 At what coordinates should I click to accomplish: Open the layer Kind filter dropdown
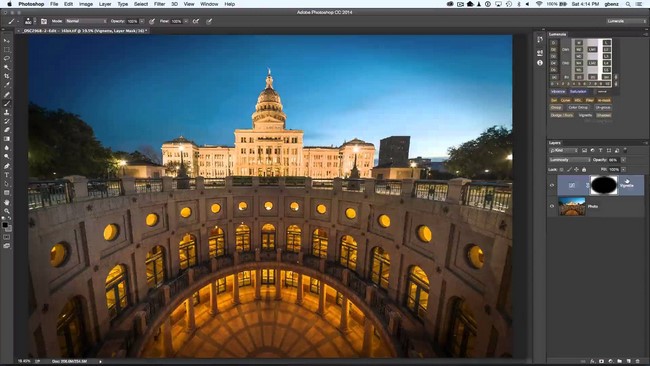pyautogui.click(x=564, y=150)
